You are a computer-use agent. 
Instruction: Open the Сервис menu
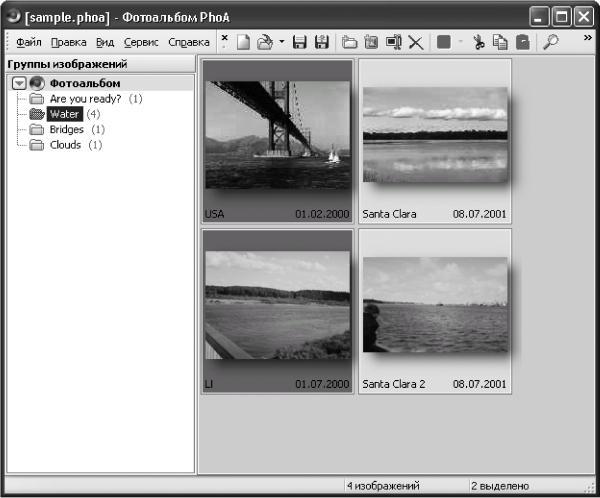click(141, 42)
